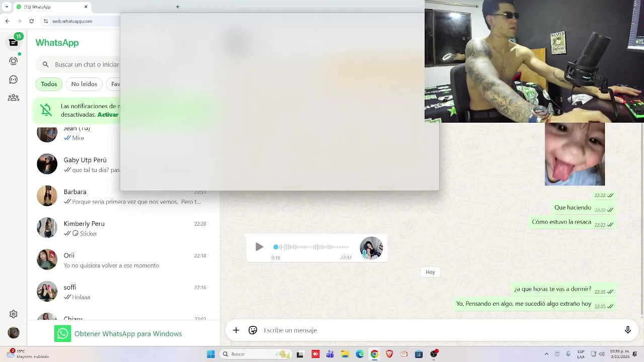Open Microsoft Edge from the taskbar
This screenshot has width=644, height=362.
coord(360,354)
